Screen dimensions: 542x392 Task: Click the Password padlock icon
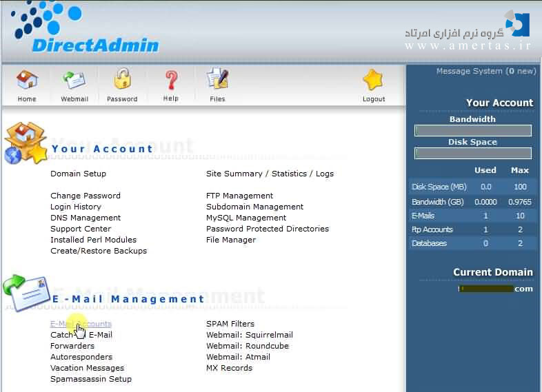[122, 81]
